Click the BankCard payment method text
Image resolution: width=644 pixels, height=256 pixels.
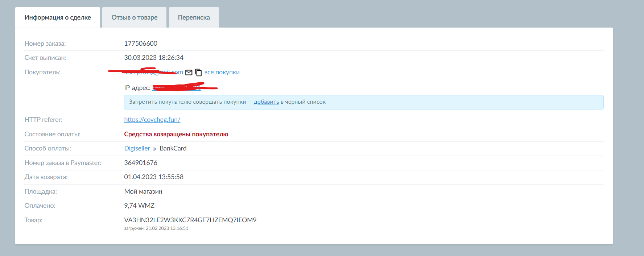pos(173,148)
